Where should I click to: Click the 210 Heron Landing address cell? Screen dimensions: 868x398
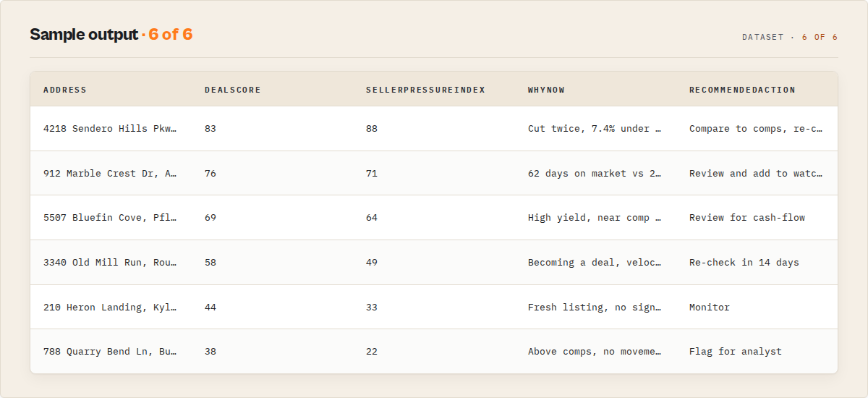coord(110,308)
